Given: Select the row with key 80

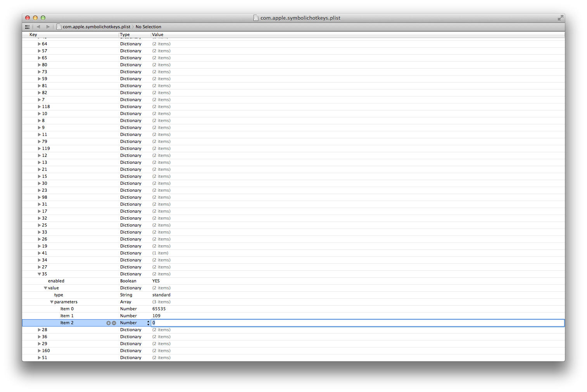Looking at the screenshot, I should pos(293,65).
